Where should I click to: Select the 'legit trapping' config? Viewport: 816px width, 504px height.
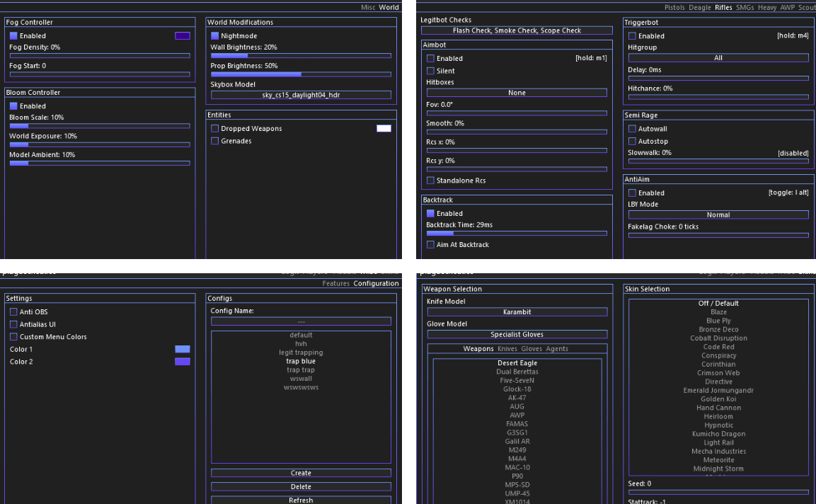pyautogui.click(x=301, y=353)
